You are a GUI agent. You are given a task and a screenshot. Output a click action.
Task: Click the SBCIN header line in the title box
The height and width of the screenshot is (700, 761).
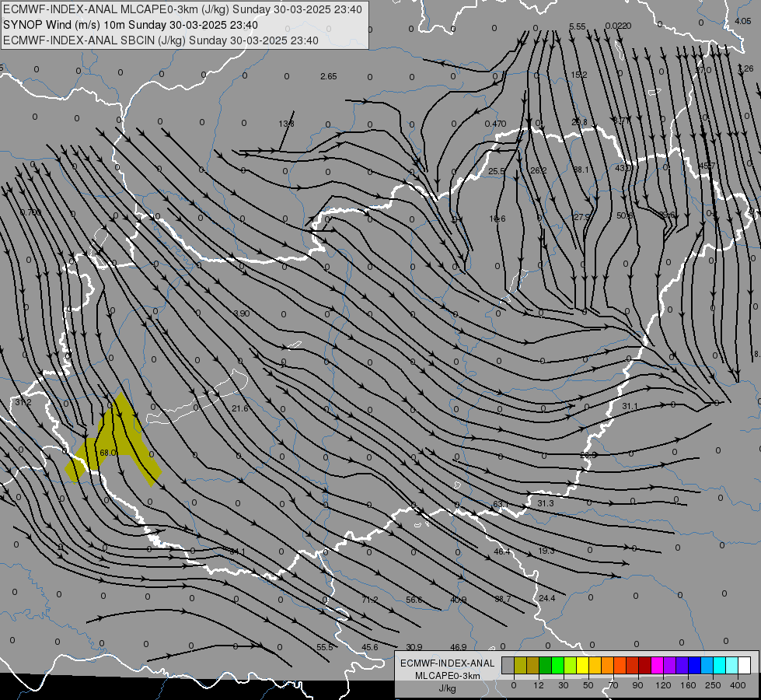click(161, 40)
